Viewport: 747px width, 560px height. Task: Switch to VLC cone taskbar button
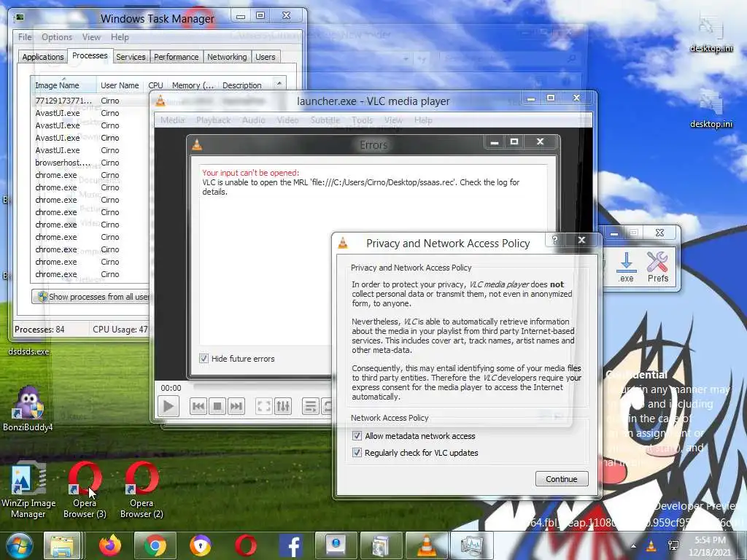tap(426, 545)
